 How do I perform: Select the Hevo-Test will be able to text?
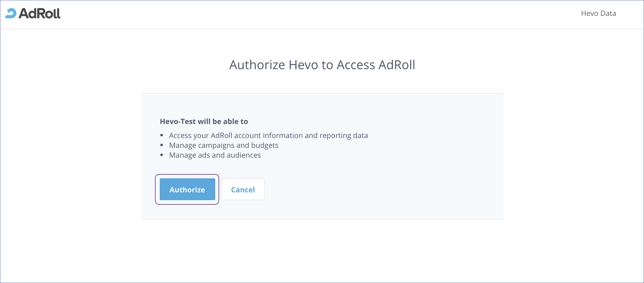coord(204,121)
